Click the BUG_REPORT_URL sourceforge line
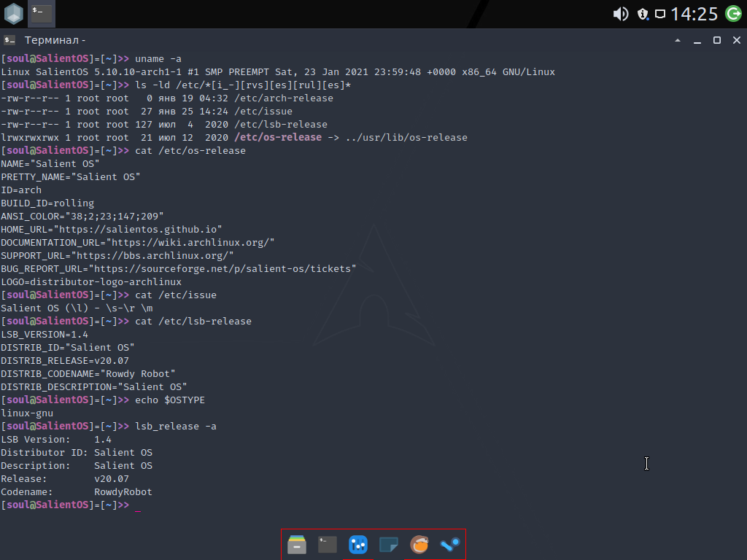This screenshot has width=747, height=560. click(179, 269)
